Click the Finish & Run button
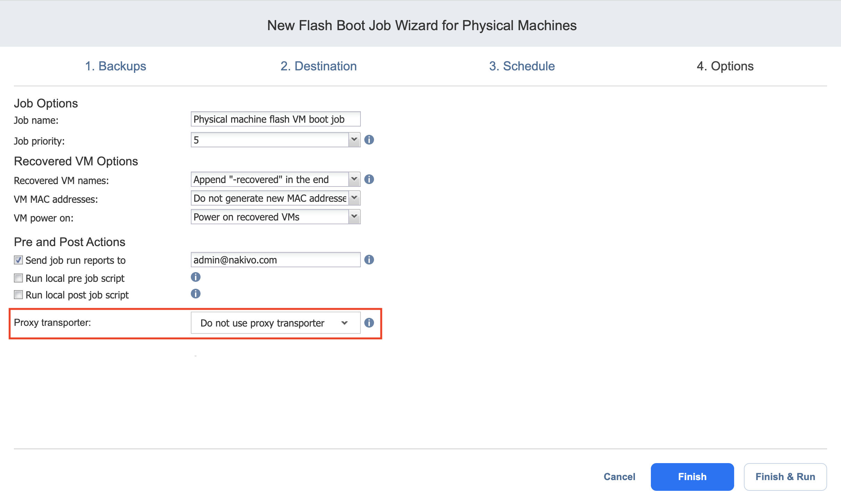841x504 pixels. 785,477
